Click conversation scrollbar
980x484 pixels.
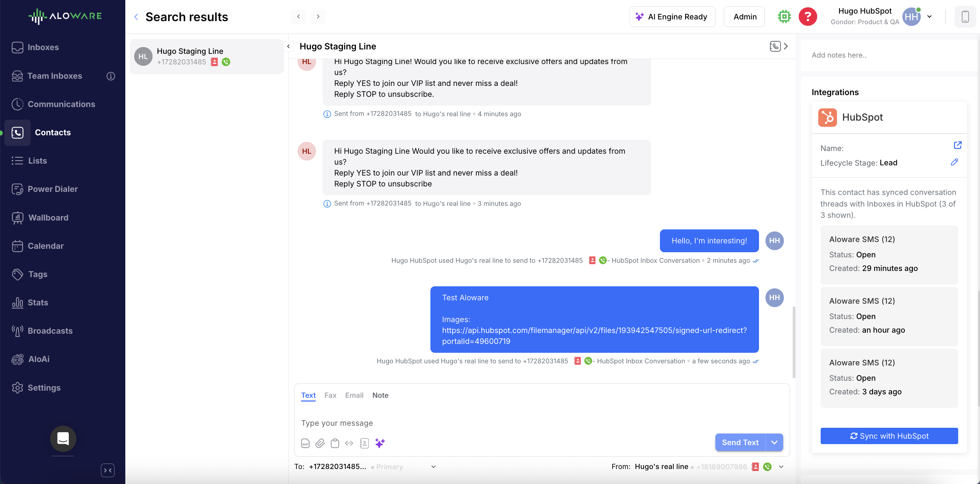[x=794, y=342]
